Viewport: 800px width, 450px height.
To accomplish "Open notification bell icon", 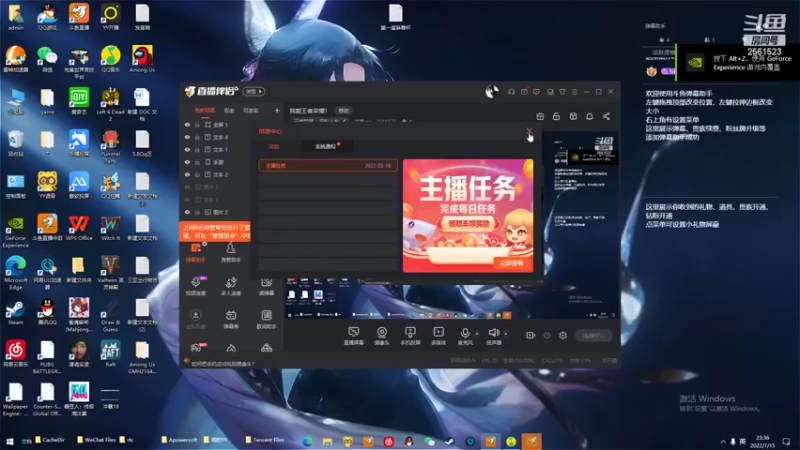I will tap(589, 116).
